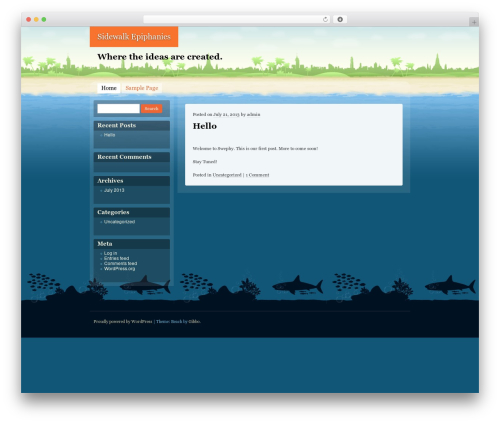Open the Uncategorized link under Categories
This screenshot has height=423, width=500.
pyautogui.click(x=119, y=222)
